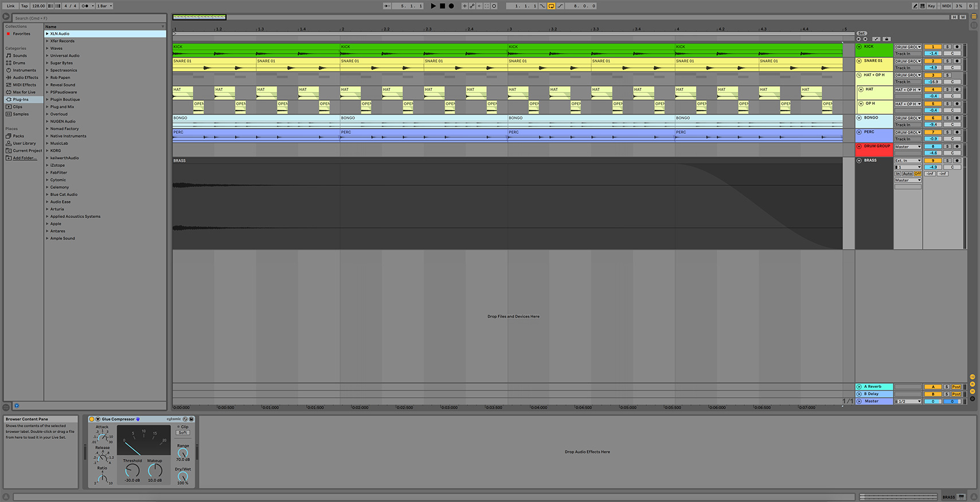Open the User Library place

[x=24, y=143]
